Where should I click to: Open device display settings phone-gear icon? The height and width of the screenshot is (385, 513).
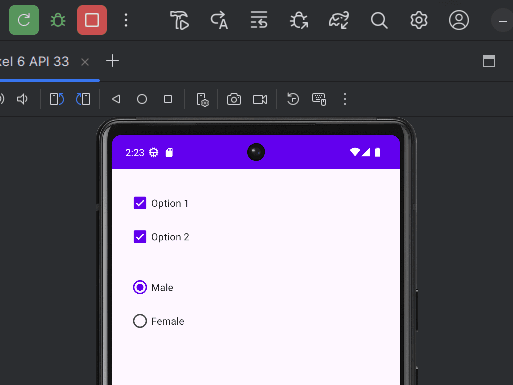[x=202, y=100]
